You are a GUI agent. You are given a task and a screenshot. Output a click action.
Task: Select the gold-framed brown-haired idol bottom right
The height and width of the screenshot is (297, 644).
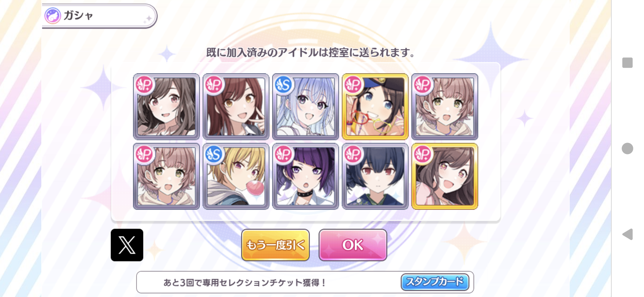pos(445,176)
